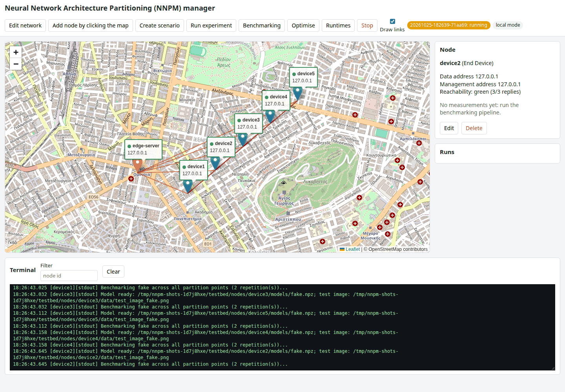The height and width of the screenshot is (392, 565).
Task: Focus the terminal node id filter field
Action: (69, 276)
